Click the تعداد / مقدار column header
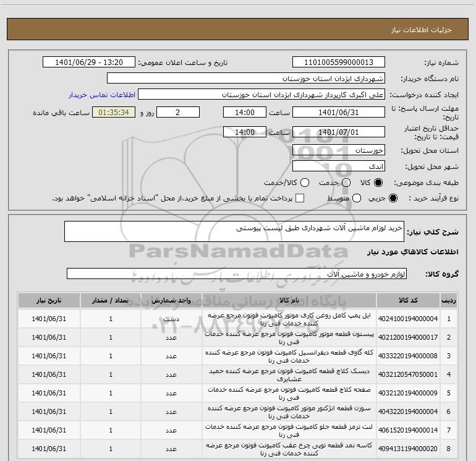This screenshot has width=476, height=461. point(111,300)
